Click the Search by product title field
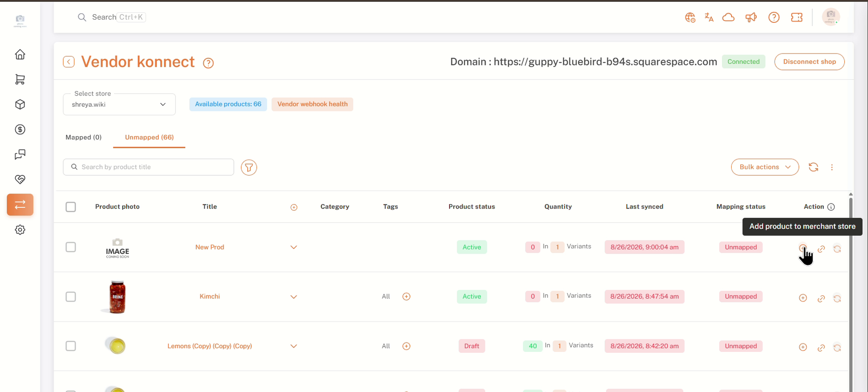The height and width of the screenshot is (392, 868). 148,167
